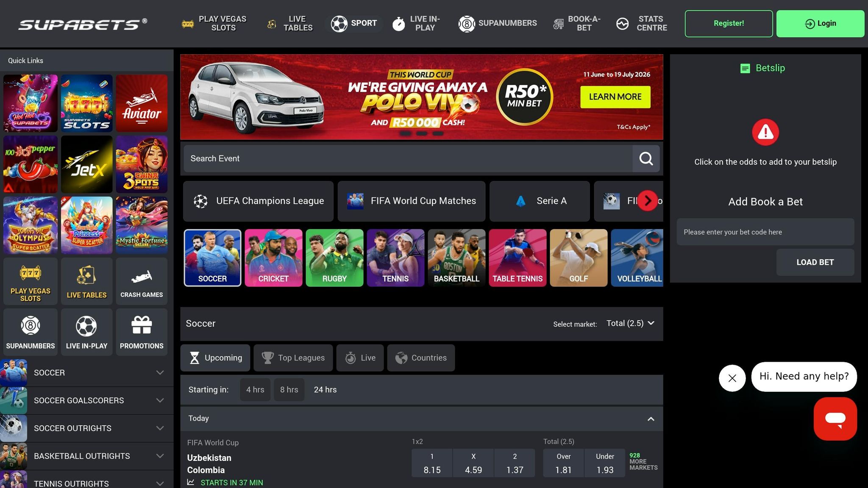Open Book-A-Bet in top navigation
Image resolution: width=868 pixels, height=488 pixels.
point(577,23)
